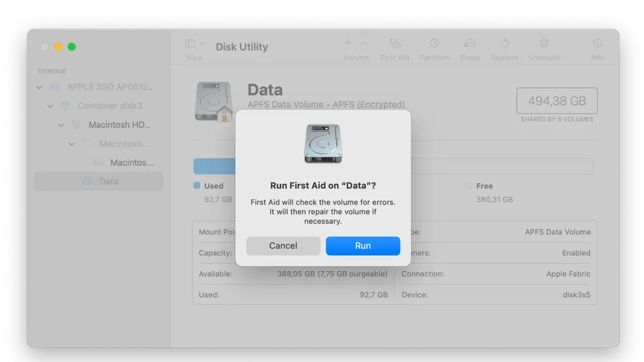Image resolution: width=644 pixels, height=362 pixels.
Task: Minimize the window with the yellow button
Action: pos(58,47)
